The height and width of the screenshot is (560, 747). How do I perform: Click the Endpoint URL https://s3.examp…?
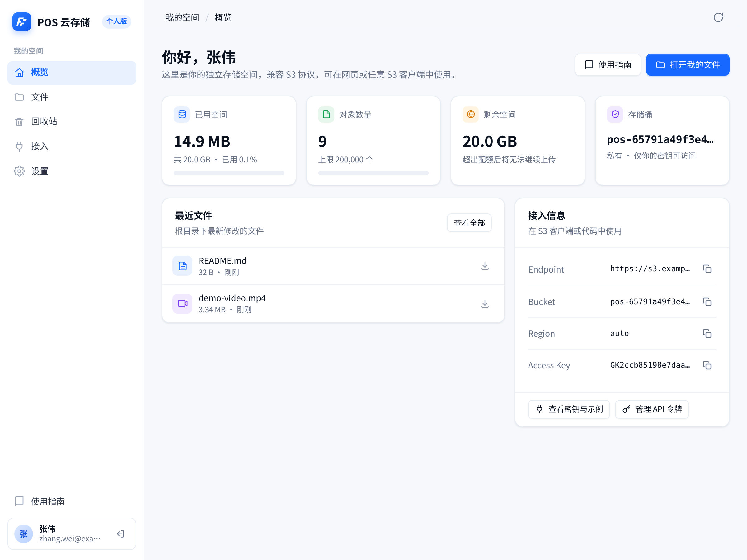[x=650, y=269]
